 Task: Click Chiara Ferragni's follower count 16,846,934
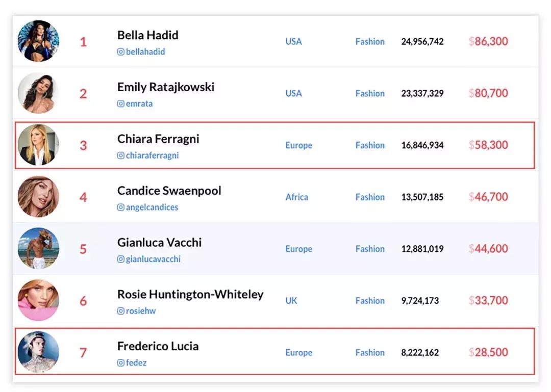[x=422, y=145]
